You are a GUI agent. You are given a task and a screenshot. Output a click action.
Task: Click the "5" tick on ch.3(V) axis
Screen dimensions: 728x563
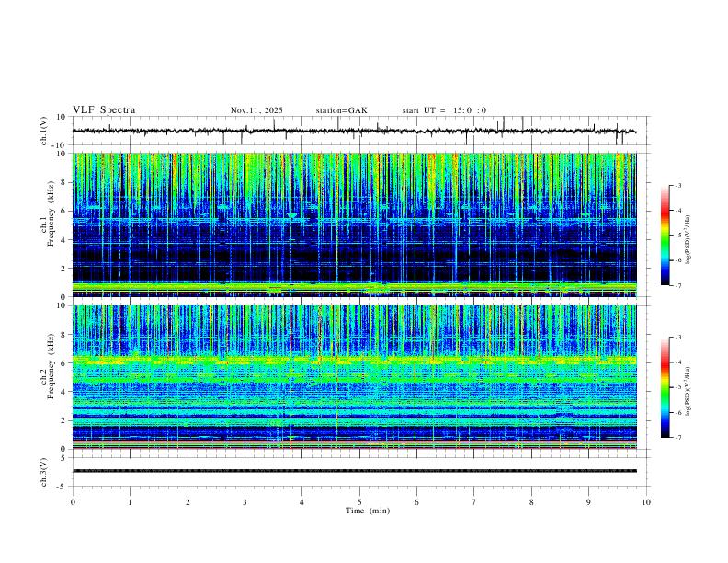pyautogui.click(x=63, y=457)
